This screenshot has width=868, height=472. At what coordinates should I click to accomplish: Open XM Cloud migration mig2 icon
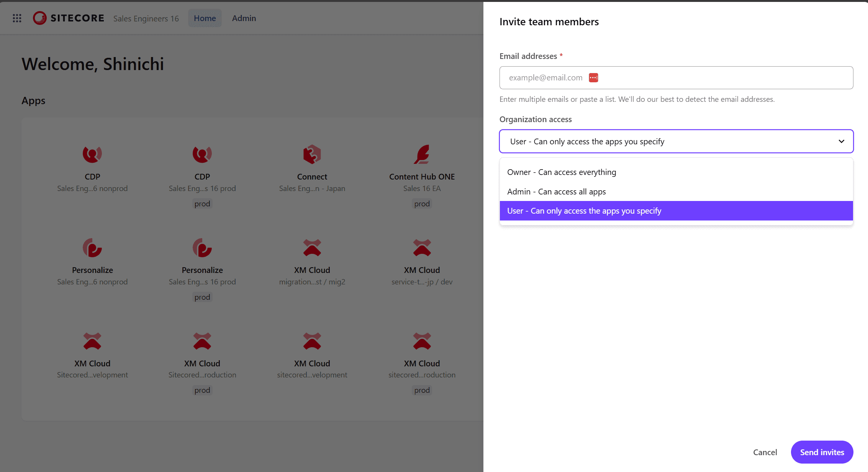pyautogui.click(x=312, y=248)
